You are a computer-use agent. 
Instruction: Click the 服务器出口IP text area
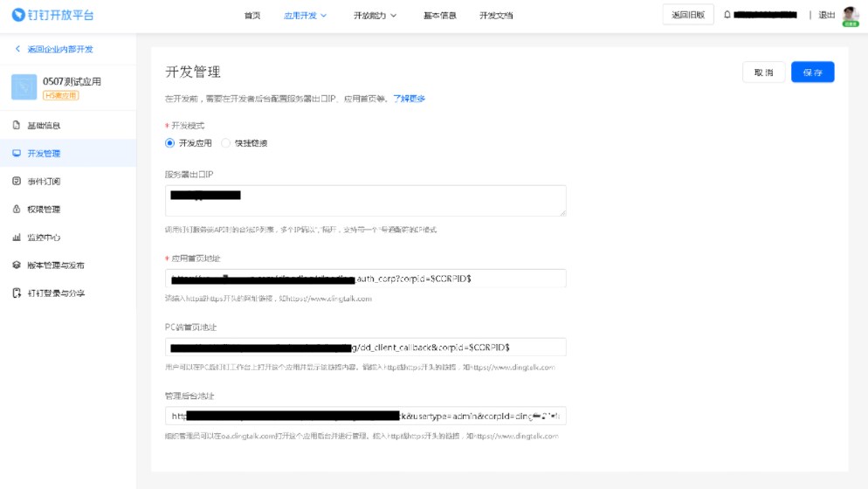(365, 201)
